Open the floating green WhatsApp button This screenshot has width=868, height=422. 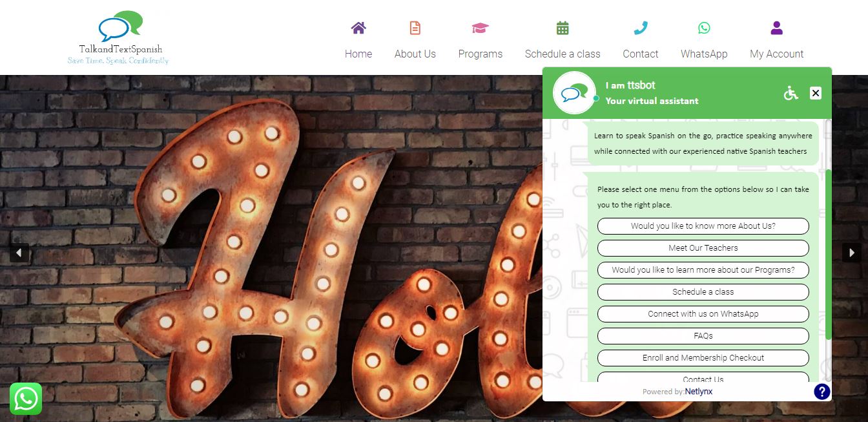click(26, 399)
